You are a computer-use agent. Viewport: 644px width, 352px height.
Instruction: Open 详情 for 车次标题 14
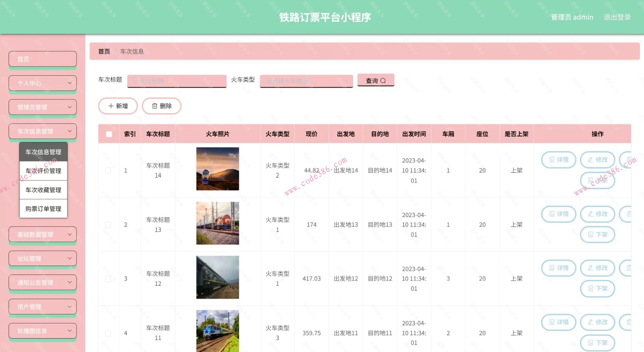pyautogui.click(x=558, y=160)
